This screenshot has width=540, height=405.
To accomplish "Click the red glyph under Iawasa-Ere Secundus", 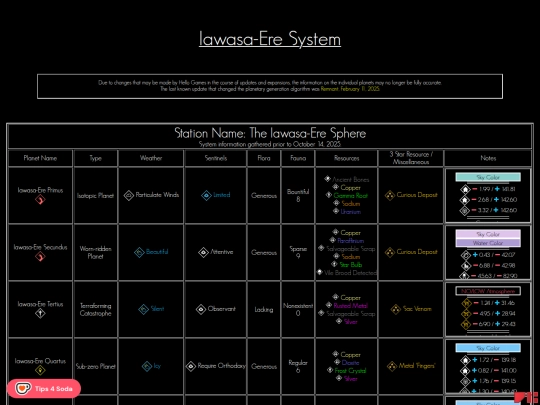I will 40,257.
